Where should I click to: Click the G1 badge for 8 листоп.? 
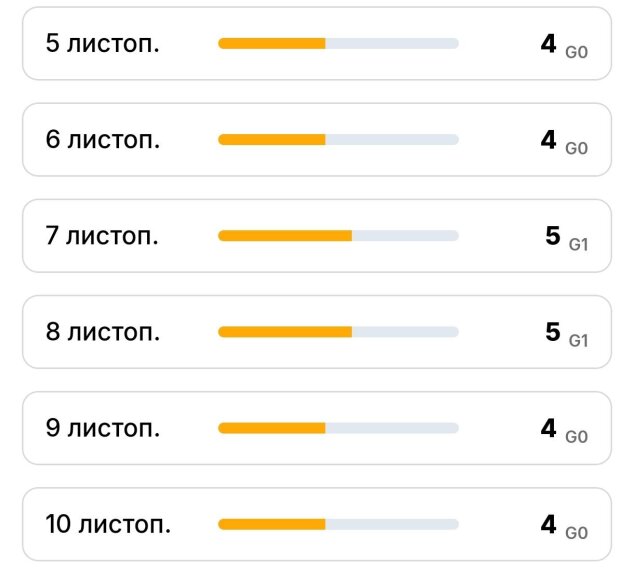[x=578, y=340]
